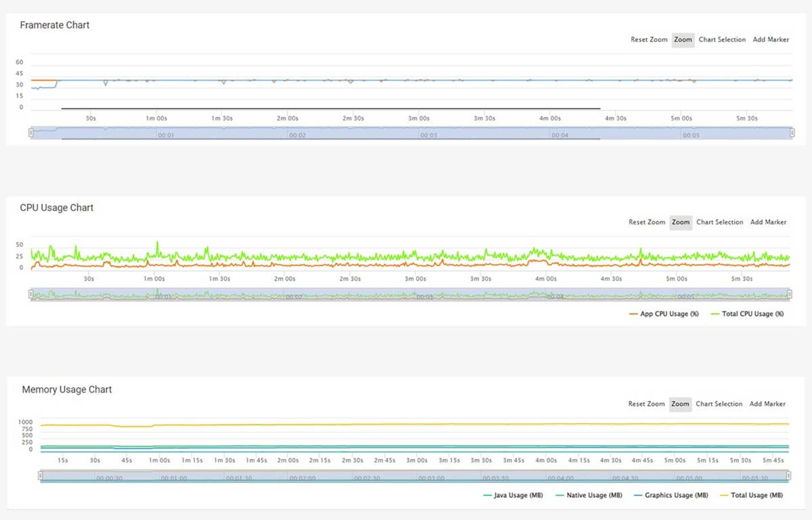Choose Chart Selection in Framerate Chart
Image resolution: width=812 pixels, height=520 pixels.
click(722, 39)
